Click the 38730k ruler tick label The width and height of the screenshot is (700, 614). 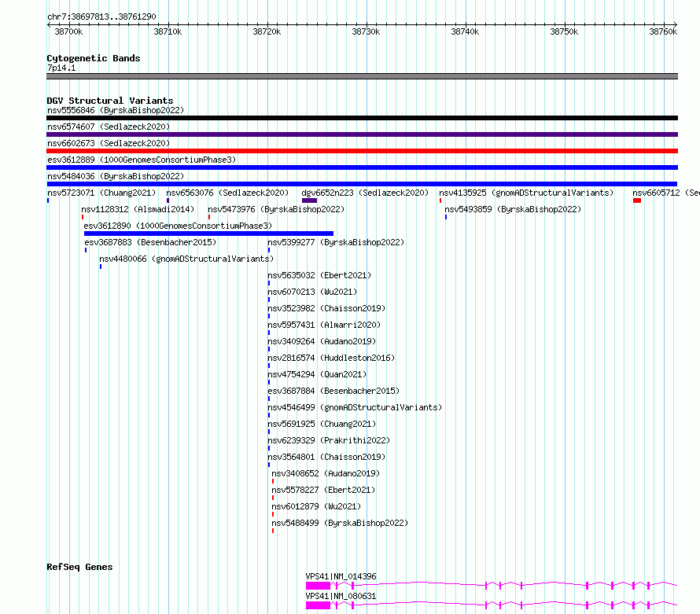(366, 31)
